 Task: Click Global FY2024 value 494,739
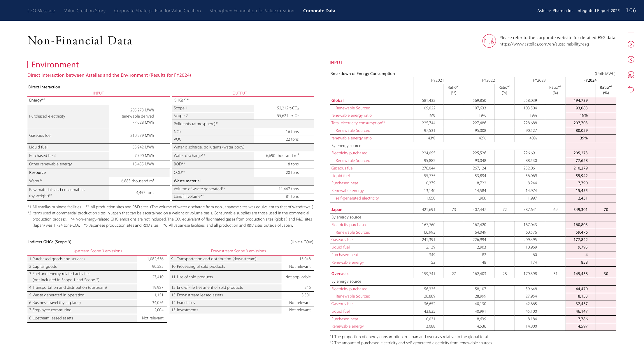coord(580,100)
